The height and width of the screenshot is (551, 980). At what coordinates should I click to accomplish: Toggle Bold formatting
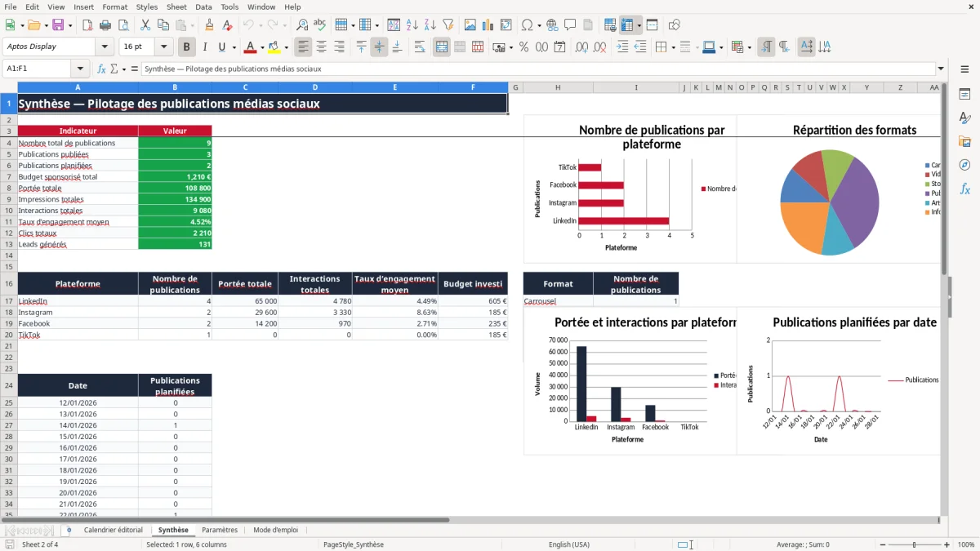coord(187,47)
